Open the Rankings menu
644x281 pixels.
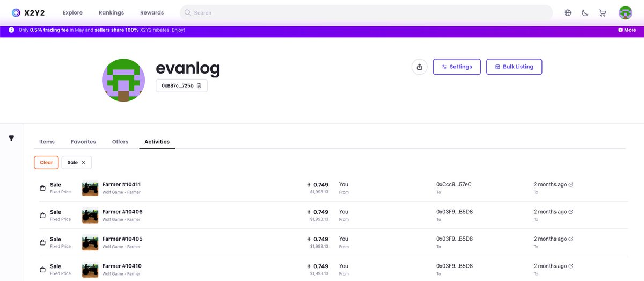point(111,12)
